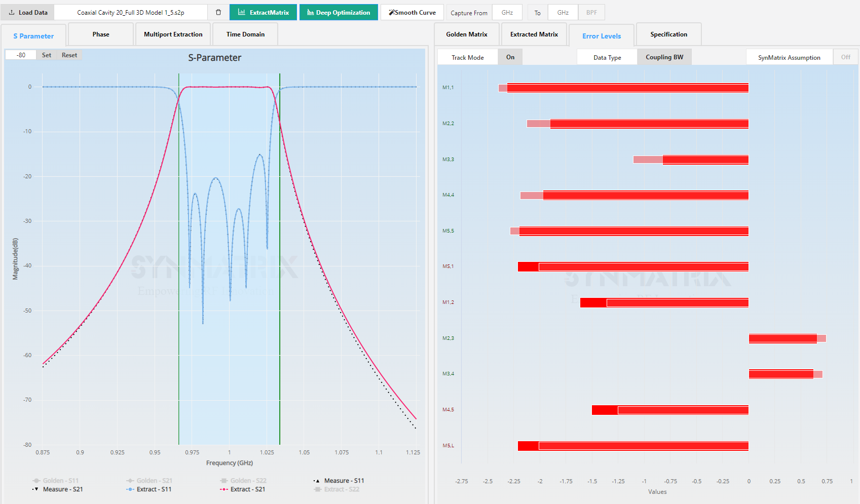Click the Set button for Y-axis minimum
Screen dimensions: 860x504
tap(47, 55)
